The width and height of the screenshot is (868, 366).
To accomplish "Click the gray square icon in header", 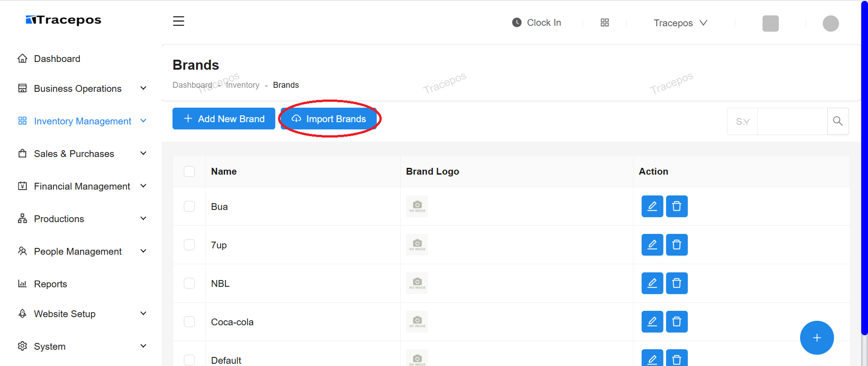I will (770, 24).
